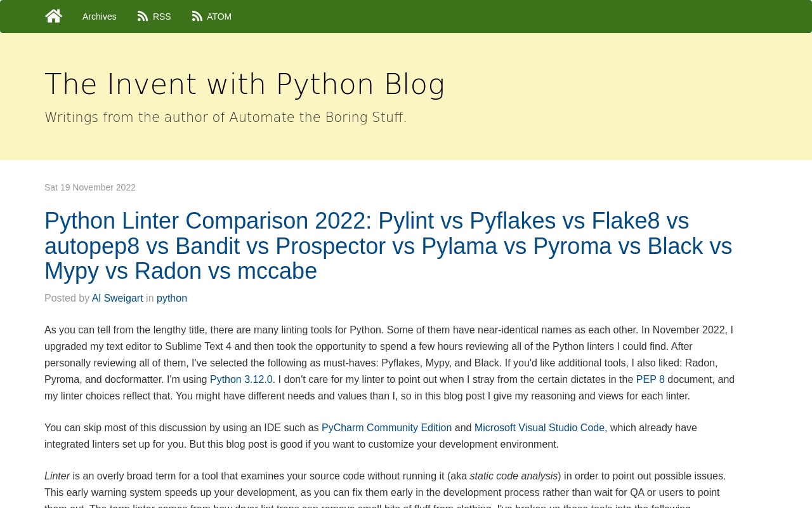The height and width of the screenshot is (508, 812).
Task: Click the first paragraph's opening sentence
Action: [214, 330]
